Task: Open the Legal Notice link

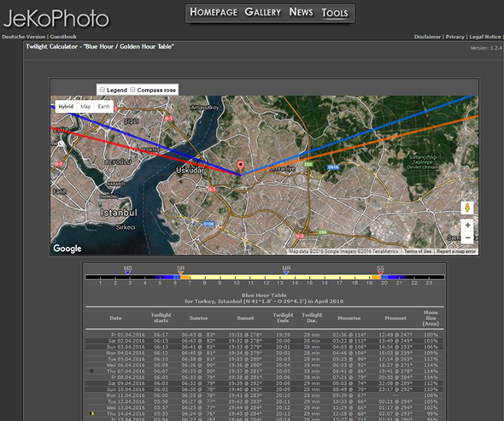Action: tap(485, 37)
